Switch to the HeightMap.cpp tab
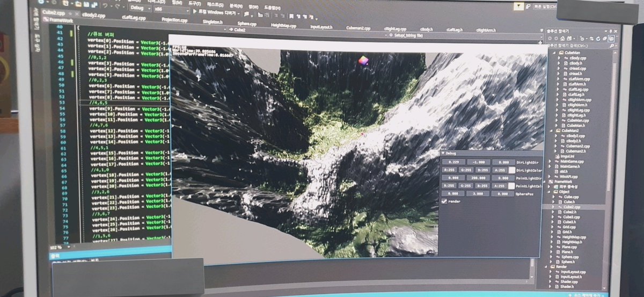 tap(283, 25)
